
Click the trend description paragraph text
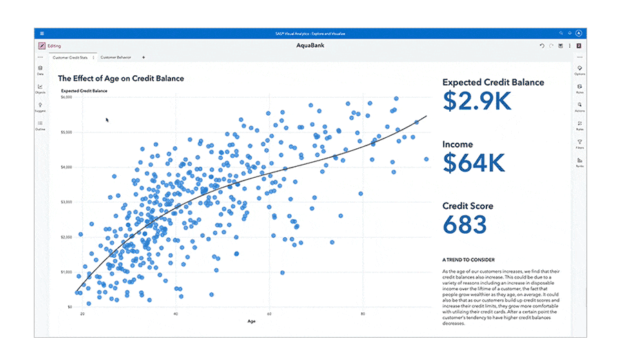(x=501, y=298)
